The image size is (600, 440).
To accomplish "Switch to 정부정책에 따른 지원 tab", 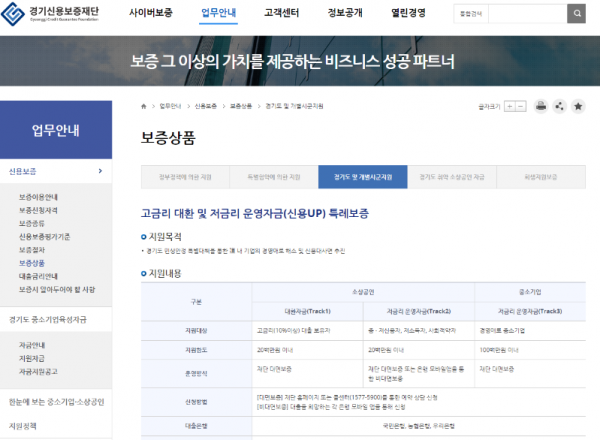I will [x=185, y=176].
